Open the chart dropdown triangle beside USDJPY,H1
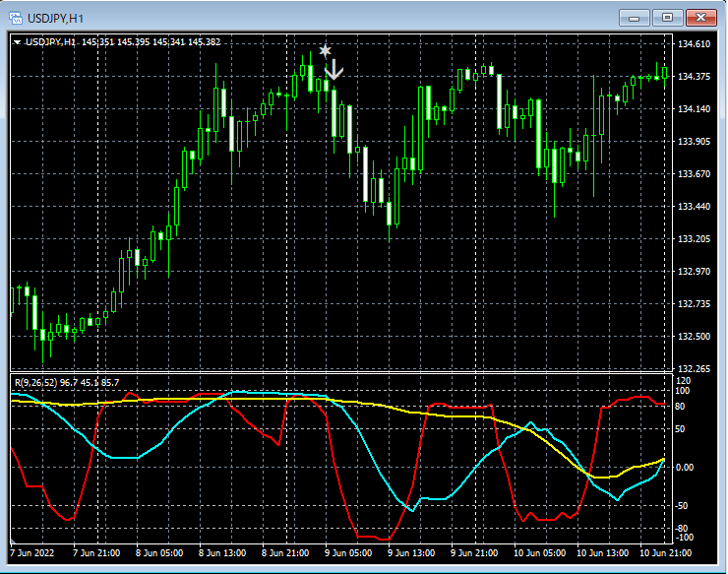The image size is (728, 574). point(17,42)
